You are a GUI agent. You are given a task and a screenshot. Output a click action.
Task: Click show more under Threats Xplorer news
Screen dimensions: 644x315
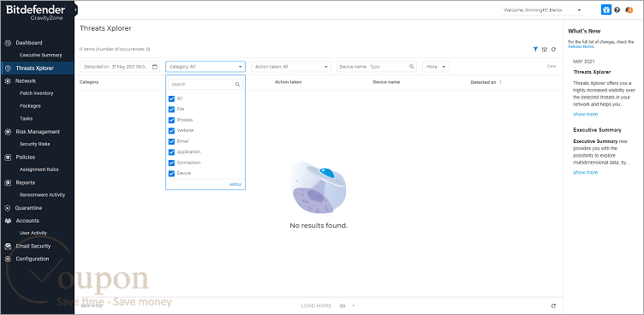585,115
